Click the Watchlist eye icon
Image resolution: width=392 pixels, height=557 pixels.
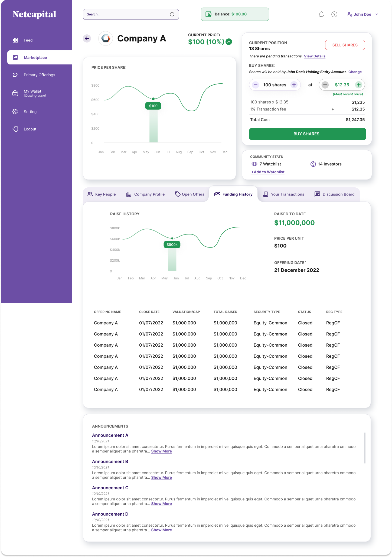pyautogui.click(x=254, y=164)
